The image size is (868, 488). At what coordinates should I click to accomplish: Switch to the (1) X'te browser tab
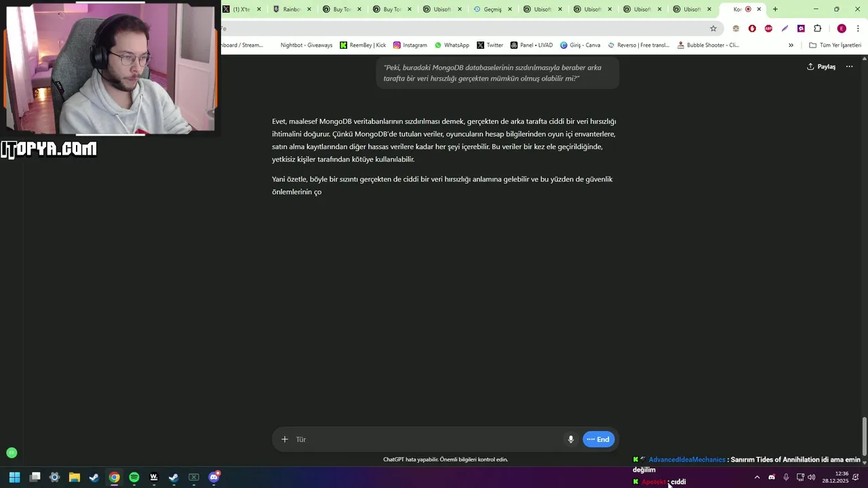[242, 9]
